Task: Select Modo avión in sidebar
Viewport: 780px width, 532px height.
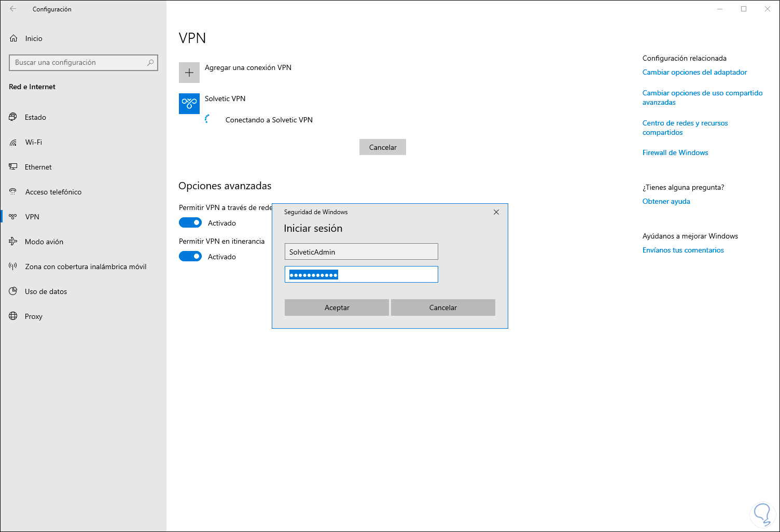Action: coord(44,242)
